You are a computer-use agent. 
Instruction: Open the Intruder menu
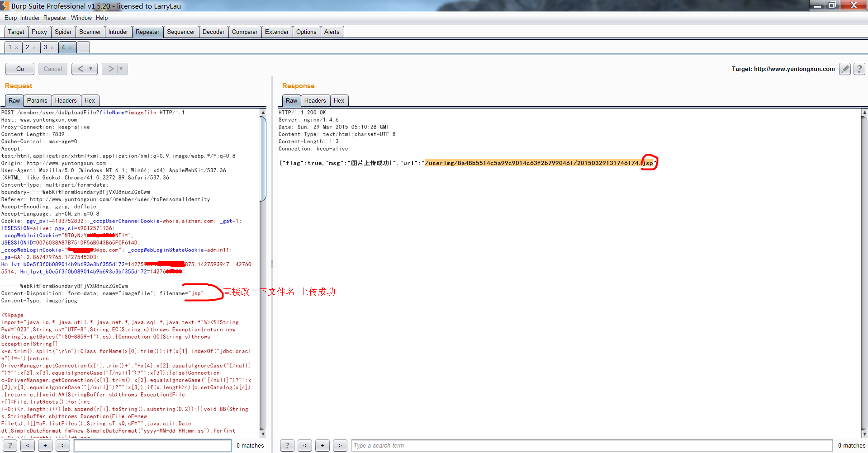30,18
